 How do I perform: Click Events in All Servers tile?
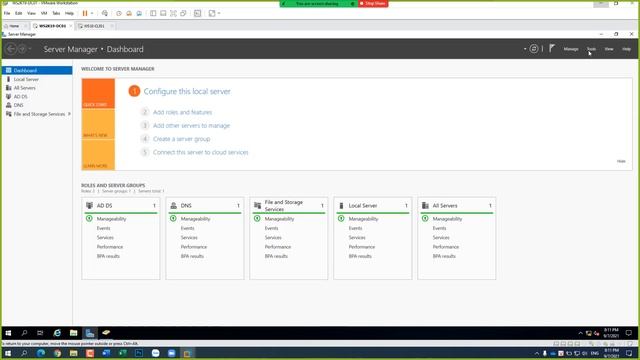coord(440,228)
